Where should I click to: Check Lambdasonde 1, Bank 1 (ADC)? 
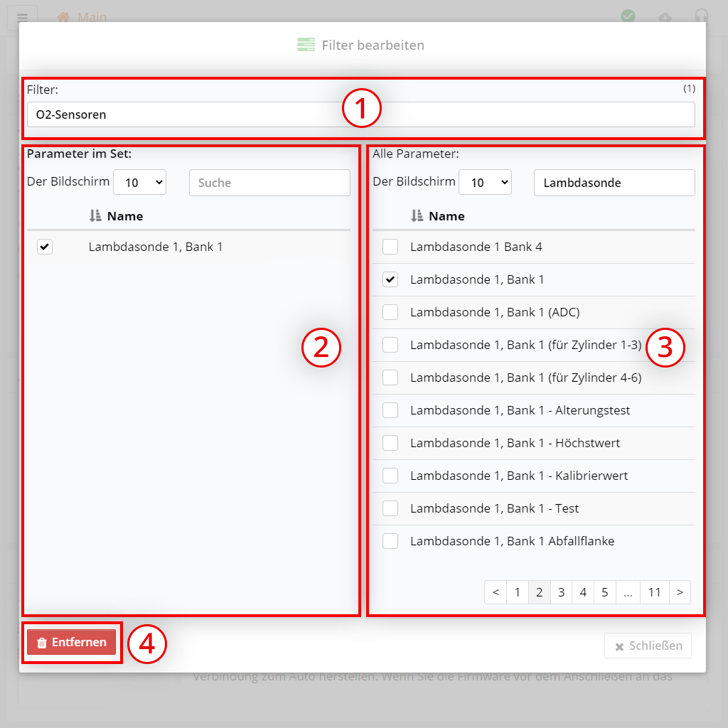[390, 312]
